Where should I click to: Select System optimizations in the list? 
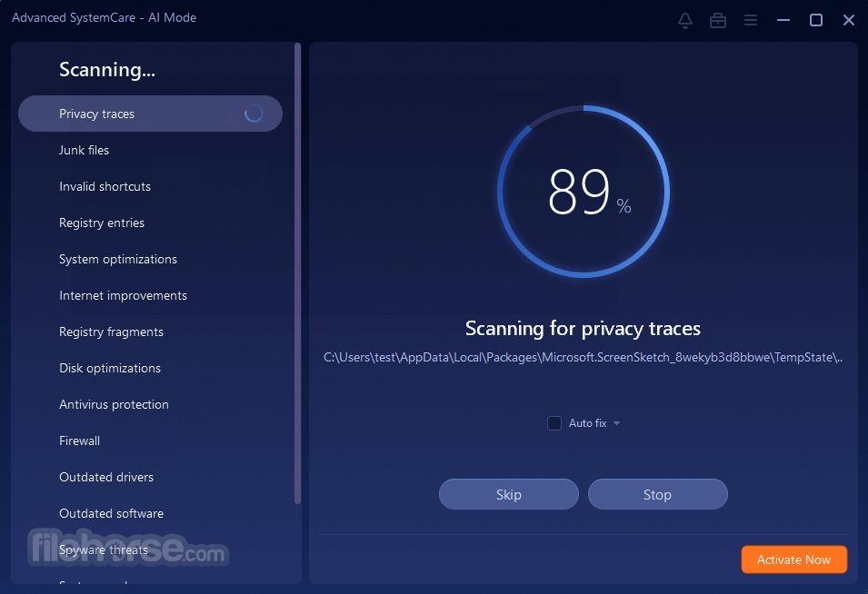coord(118,260)
